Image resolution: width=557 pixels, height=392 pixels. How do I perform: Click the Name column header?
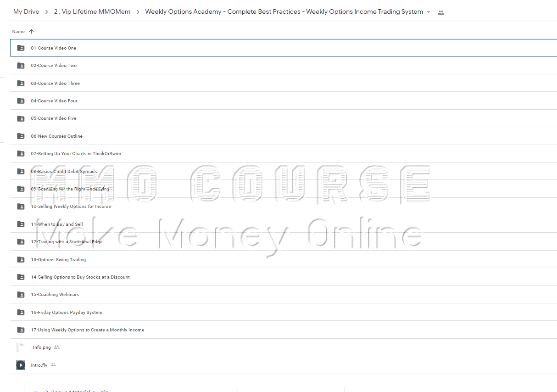tap(18, 32)
